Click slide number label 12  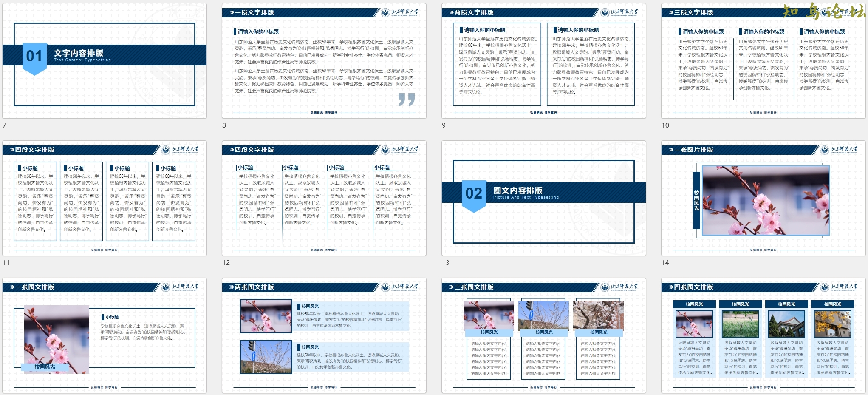pyautogui.click(x=226, y=263)
